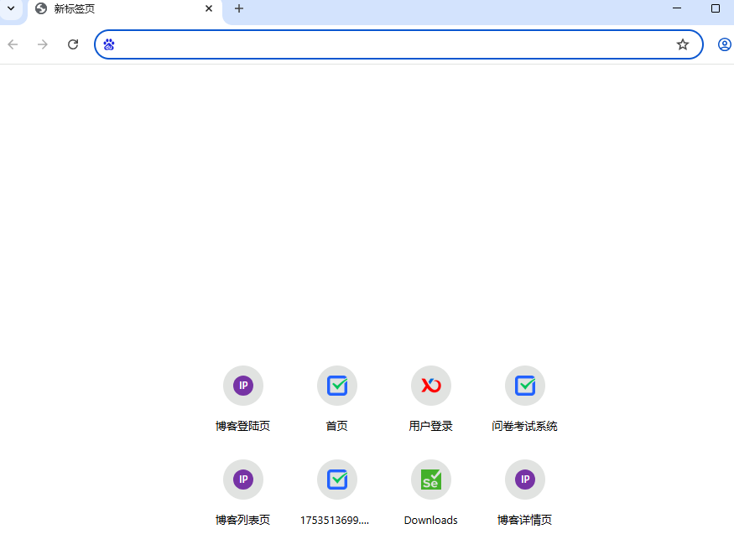Click the Downloads label text
Screen dimensions: 734x560
coord(430,521)
